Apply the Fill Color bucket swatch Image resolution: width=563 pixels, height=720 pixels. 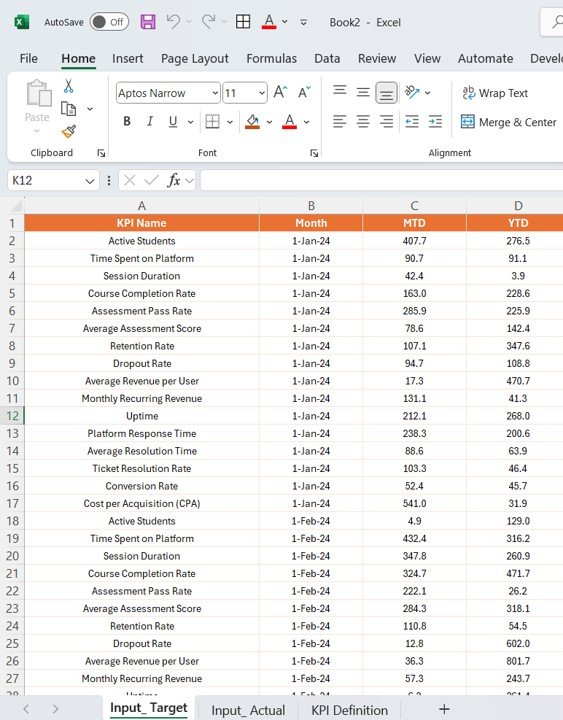pos(252,121)
